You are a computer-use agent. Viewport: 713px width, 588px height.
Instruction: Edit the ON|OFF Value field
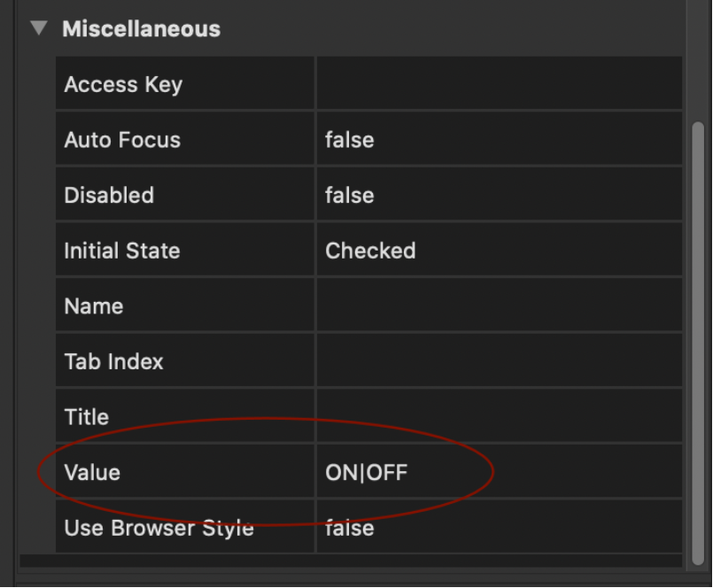pyautogui.click(x=499, y=472)
